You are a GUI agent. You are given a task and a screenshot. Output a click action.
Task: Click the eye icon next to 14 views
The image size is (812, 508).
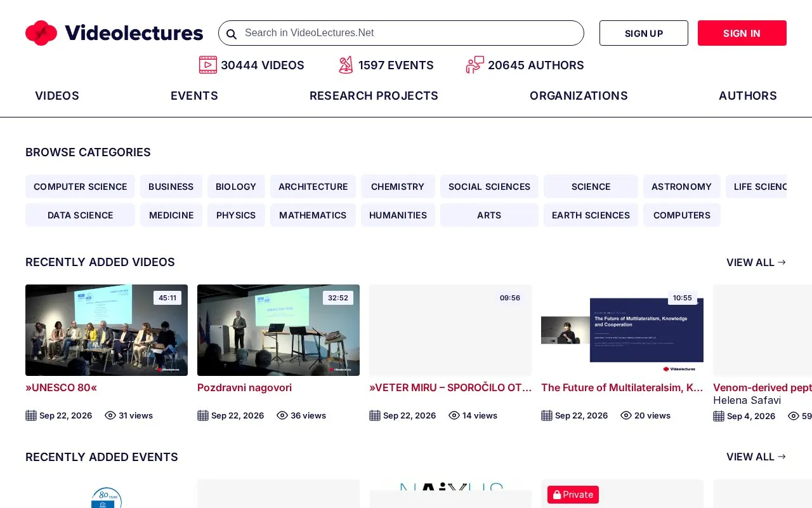point(454,415)
